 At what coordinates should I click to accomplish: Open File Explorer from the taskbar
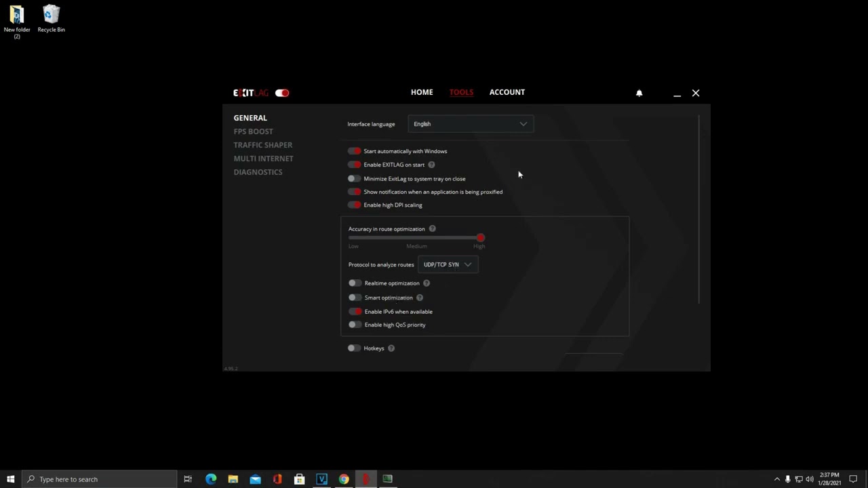[233, 479]
